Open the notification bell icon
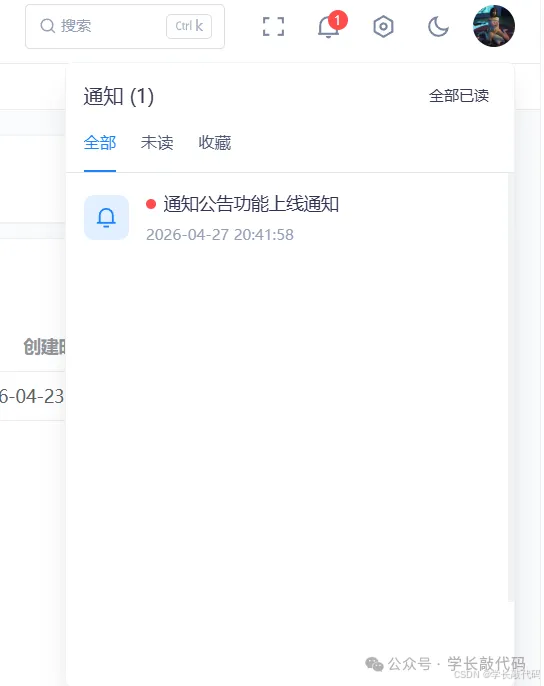 point(328,27)
